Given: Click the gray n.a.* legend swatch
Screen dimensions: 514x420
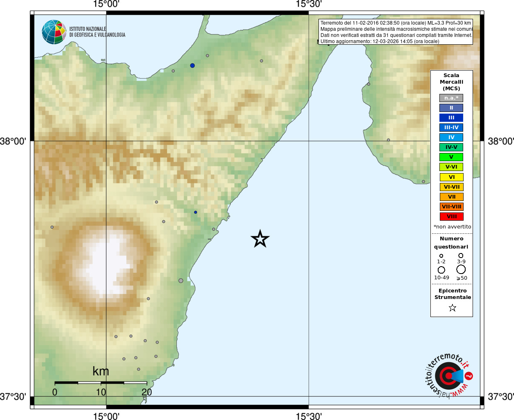Looking at the screenshot, I should pyautogui.click(x=451, y=98).
